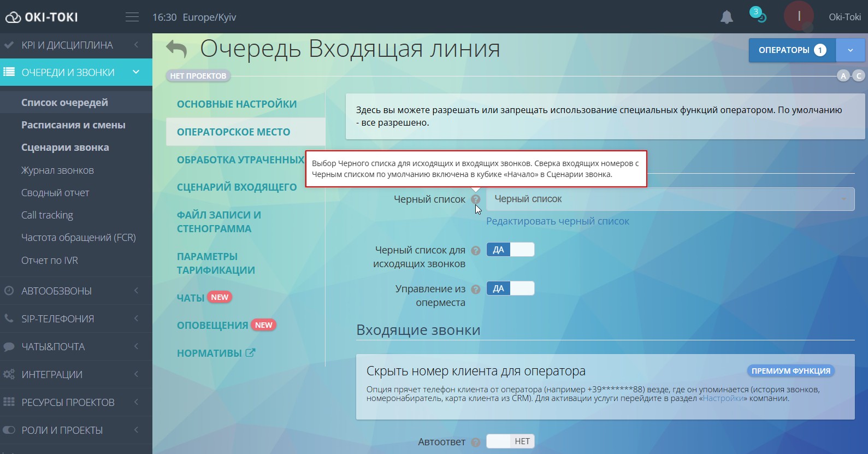Click the NEW badge next to ОПОВЕЩЕНИЯ

[x=263, y=325]
